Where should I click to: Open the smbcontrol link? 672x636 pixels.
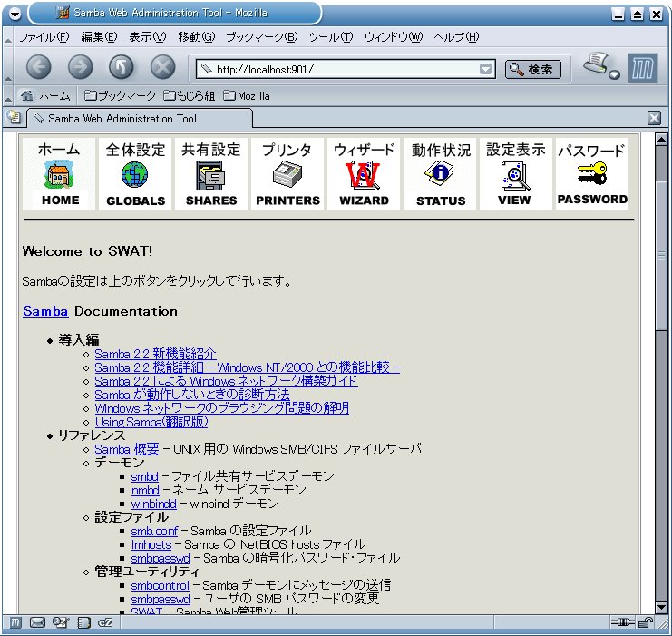[x=160, y=585]
